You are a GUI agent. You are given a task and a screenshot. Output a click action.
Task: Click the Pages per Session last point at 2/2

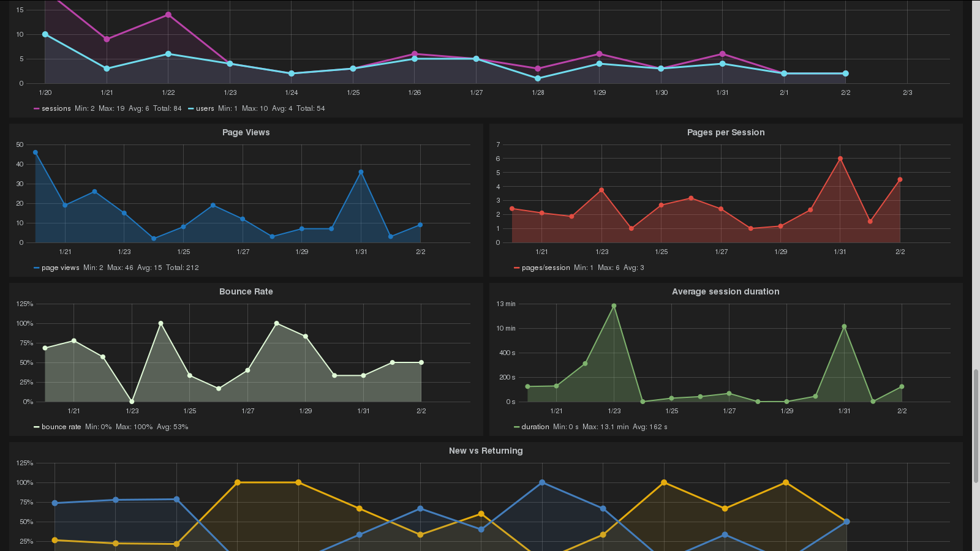point(900,180)
